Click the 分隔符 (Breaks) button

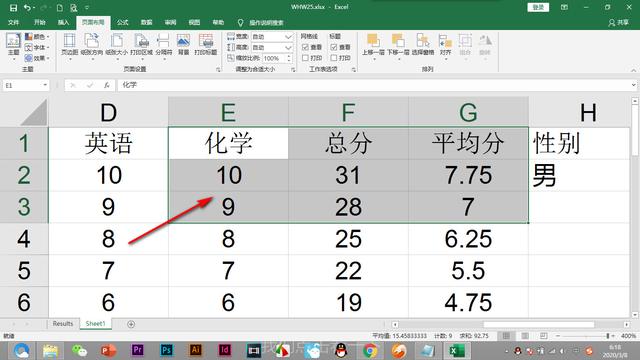click(164, 46)
